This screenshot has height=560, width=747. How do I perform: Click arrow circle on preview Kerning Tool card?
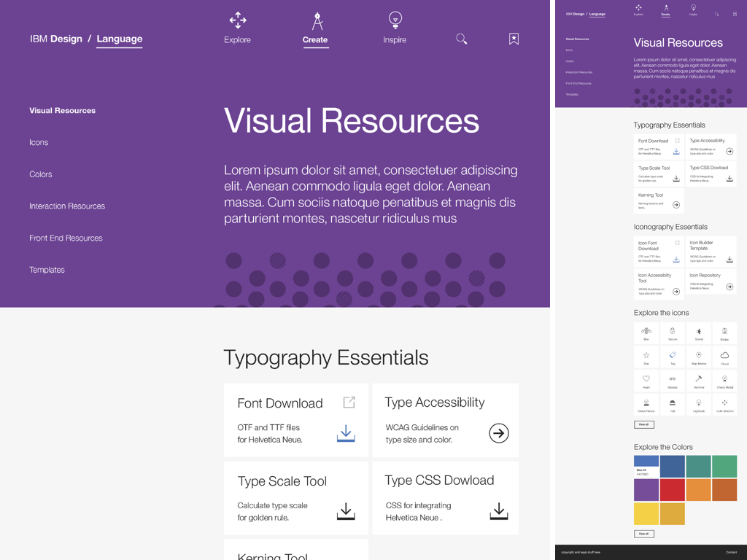(676, 205)
